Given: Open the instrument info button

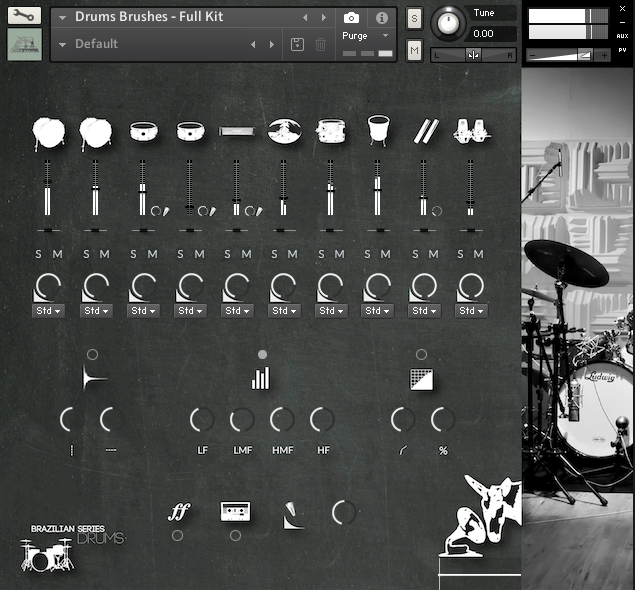Looking at the screenshot, I should [x=381, y=18].
